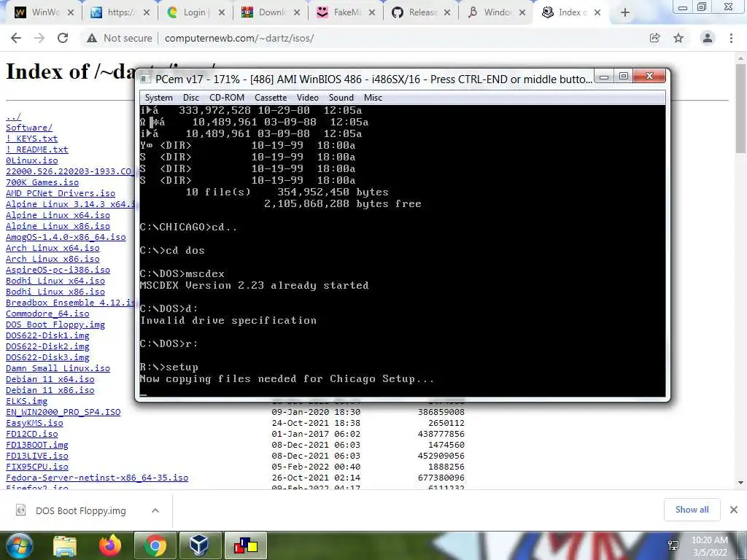This screenshot has height=560, width=747.
Task: Open the Chrome profile avatar
Action: 708,38
